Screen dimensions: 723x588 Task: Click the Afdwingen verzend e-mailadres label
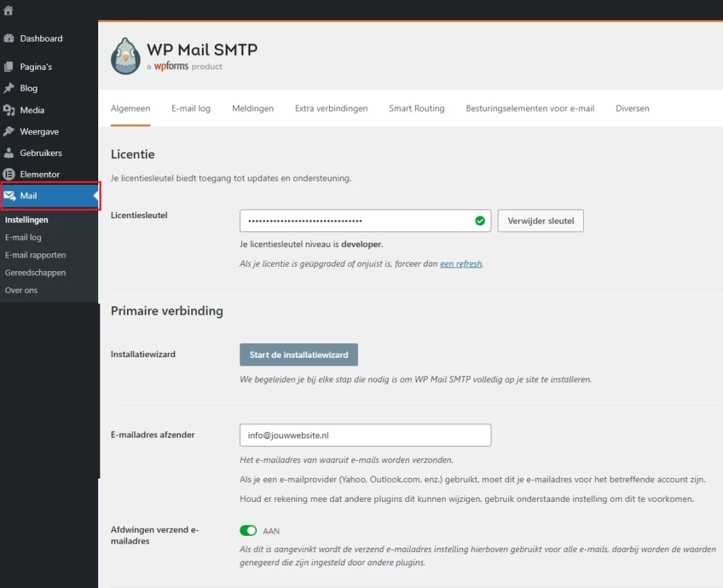[155, 536]
